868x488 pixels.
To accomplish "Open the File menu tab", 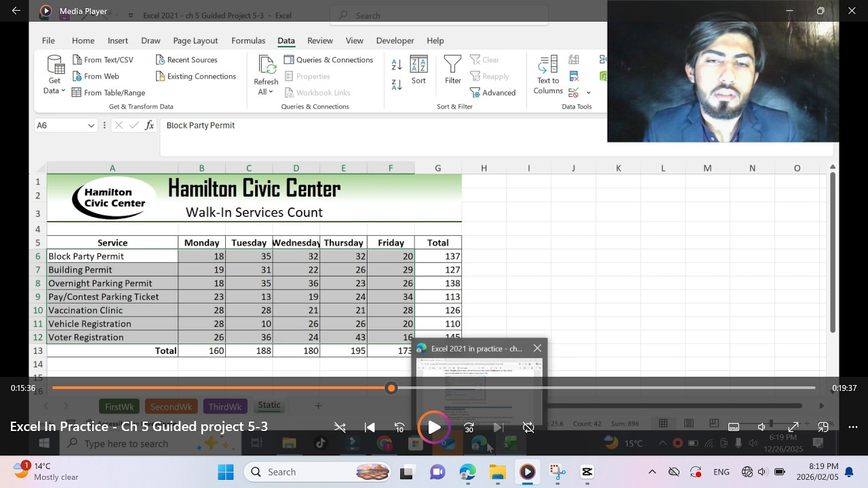I will (x=48, y=41).
